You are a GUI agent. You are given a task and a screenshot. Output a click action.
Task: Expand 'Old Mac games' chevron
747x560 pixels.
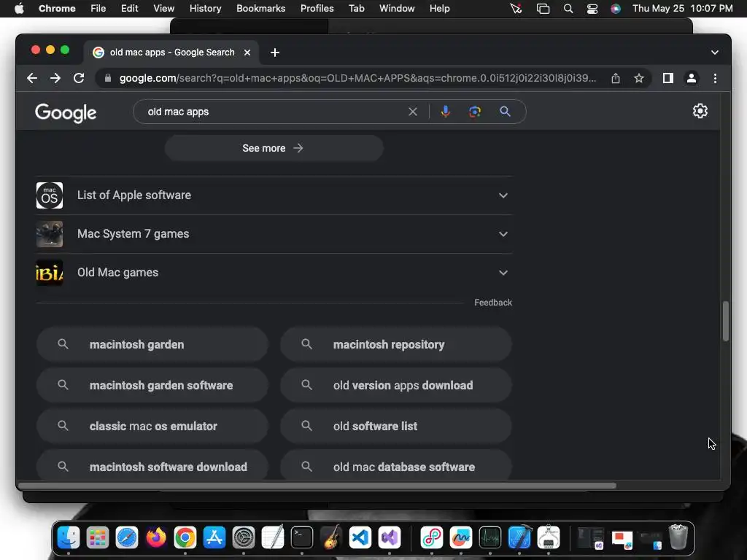click(503, 273)
